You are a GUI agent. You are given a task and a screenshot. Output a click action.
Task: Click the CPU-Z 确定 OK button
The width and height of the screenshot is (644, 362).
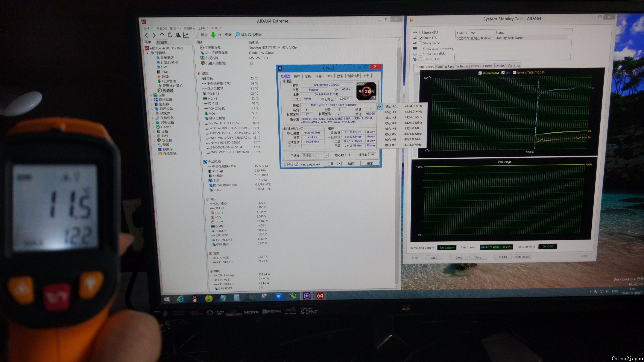click(370, 163)
